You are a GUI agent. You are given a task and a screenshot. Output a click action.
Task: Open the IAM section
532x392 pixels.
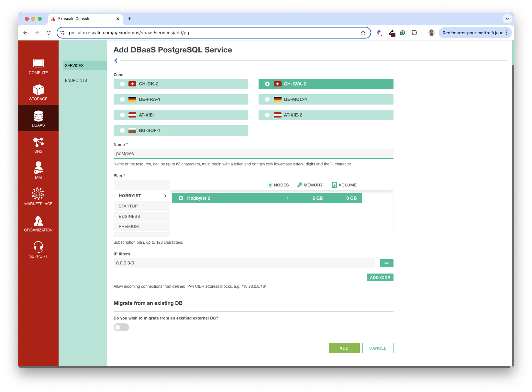click(x=38, y=171)
